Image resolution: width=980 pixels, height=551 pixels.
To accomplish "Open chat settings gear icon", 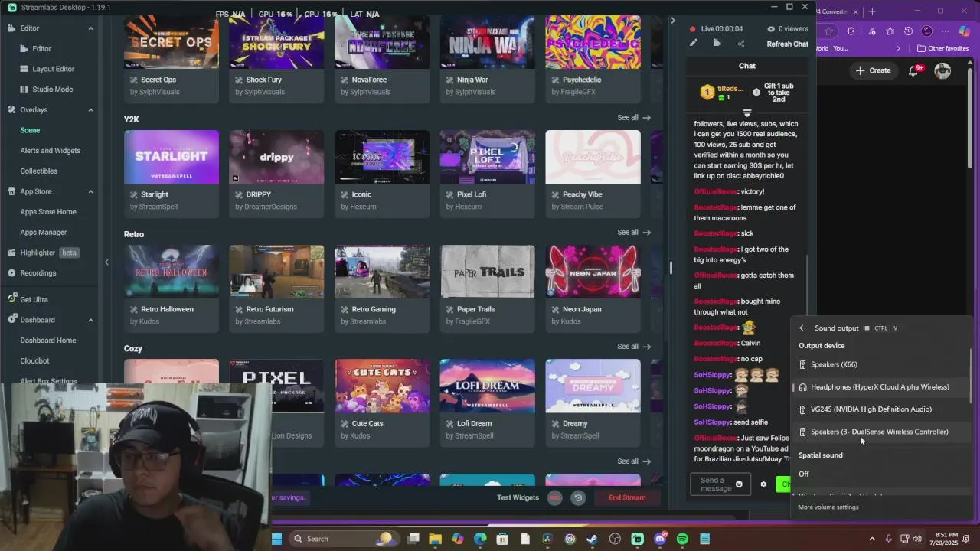I will (763, 484).
